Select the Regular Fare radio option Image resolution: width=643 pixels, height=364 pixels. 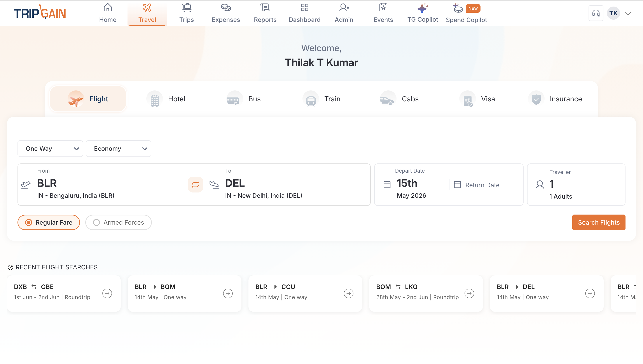click(49, 222)
